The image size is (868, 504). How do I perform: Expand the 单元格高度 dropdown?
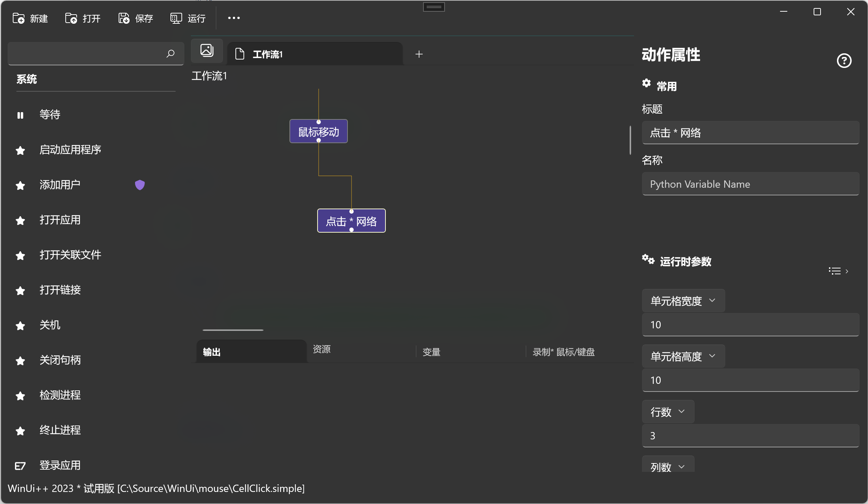(x=683, y=356)
